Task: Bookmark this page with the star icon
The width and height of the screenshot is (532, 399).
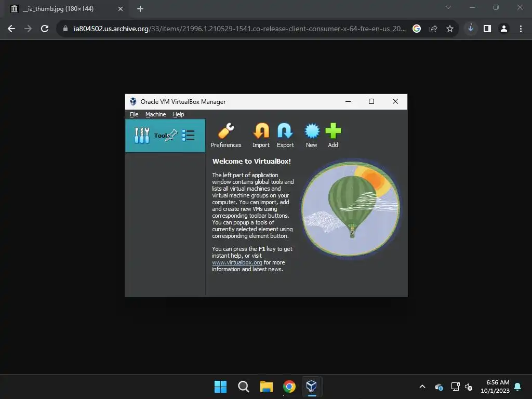Action: [x=450, y=29]
